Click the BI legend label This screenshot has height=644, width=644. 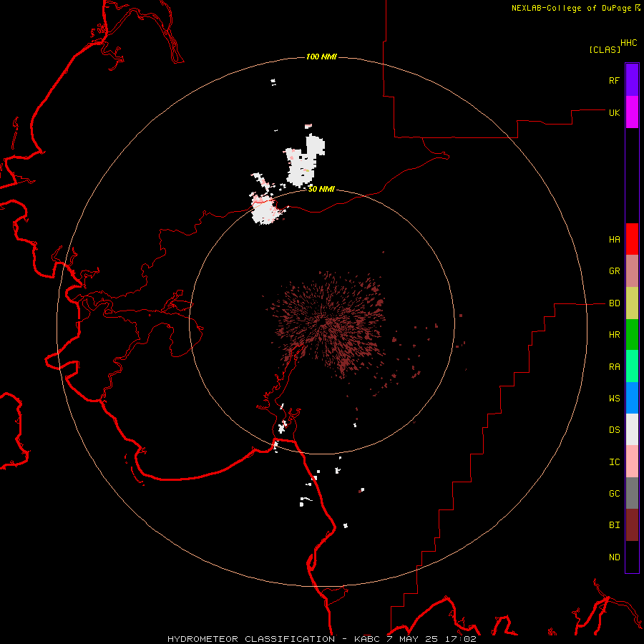click(x=614, y=525)
